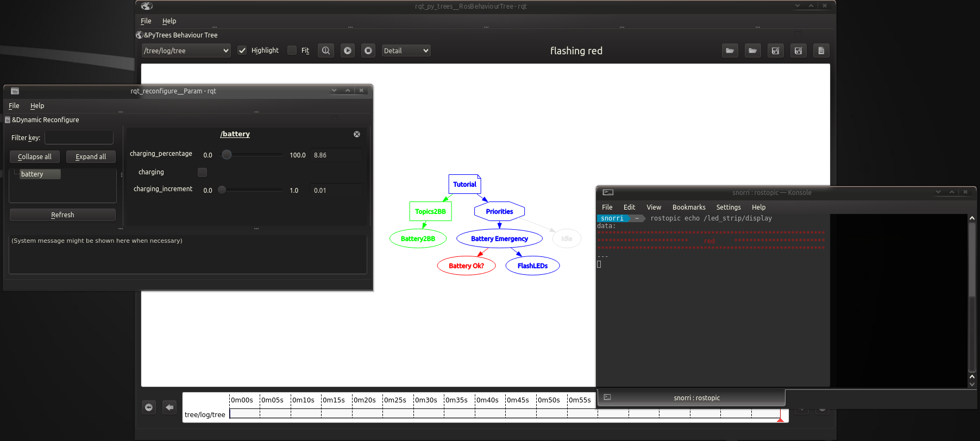Open Help menu in rqt_reconfigure window
980x441 pixels.
coord(37,106)
